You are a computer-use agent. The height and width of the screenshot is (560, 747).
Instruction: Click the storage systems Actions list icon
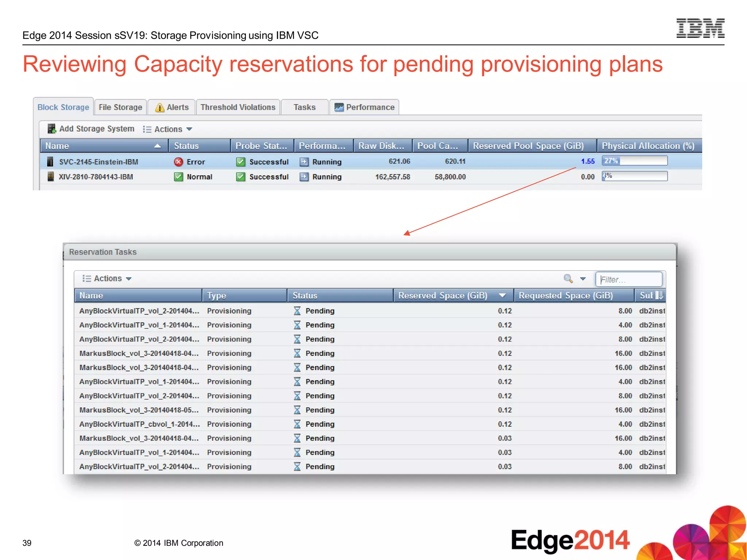pos(147,129)
